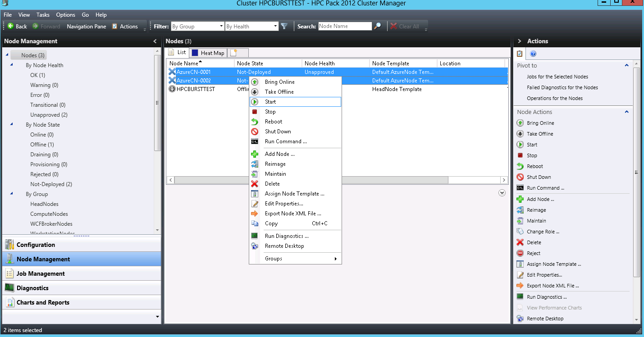The height and width of the screenshot is (337, 644).
Task: Click the Reject icon in Actions pane
Action: coord(520,253)
